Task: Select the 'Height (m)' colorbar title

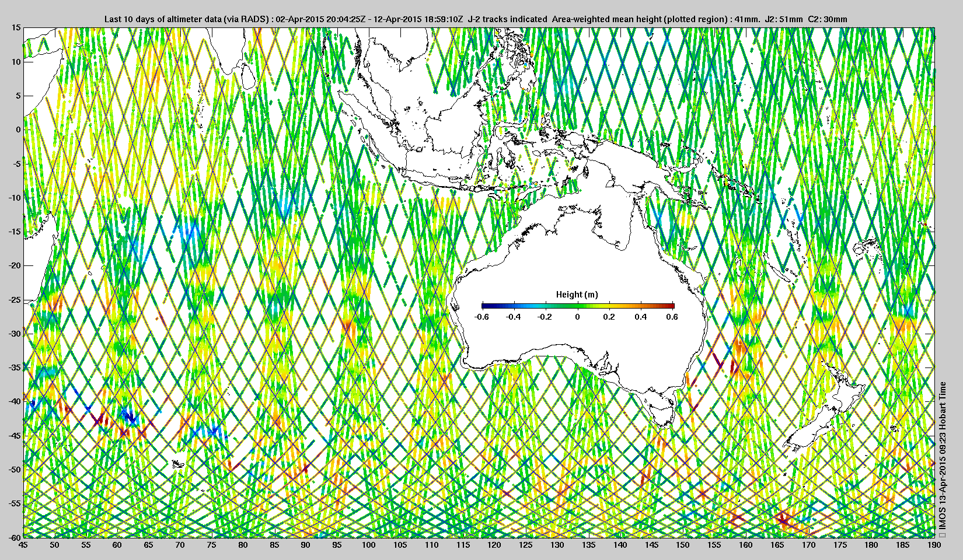Action: point(577,295)
